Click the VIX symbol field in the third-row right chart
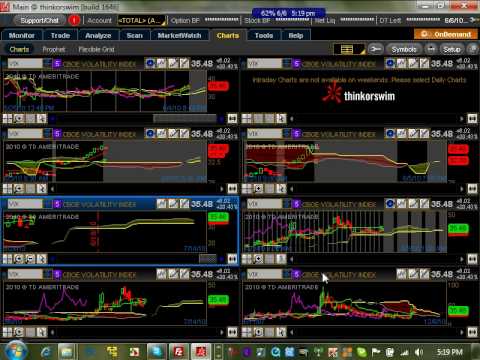Image resolution: width=480 pixels, height=360 pixels. (x=265, y=204)
